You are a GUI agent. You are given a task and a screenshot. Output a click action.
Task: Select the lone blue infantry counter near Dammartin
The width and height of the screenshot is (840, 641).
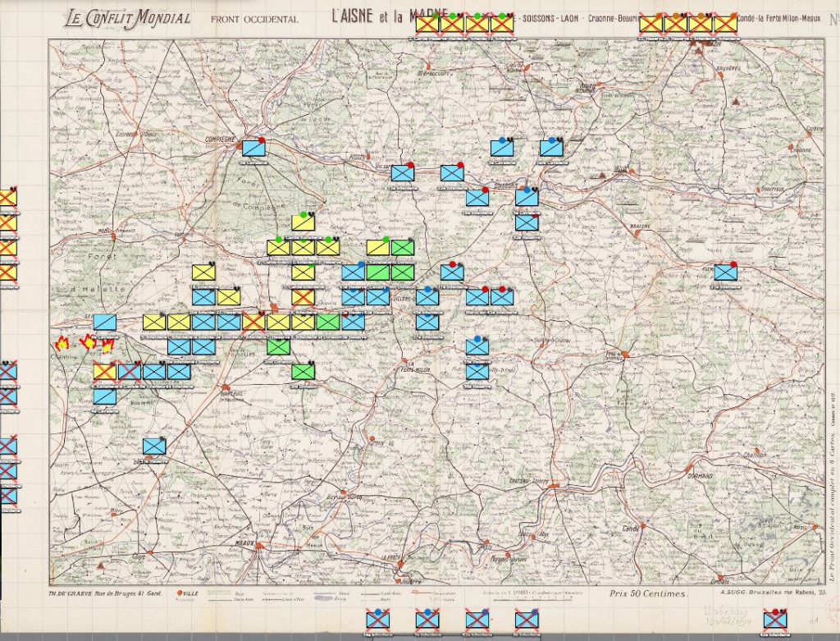[154, 446]
